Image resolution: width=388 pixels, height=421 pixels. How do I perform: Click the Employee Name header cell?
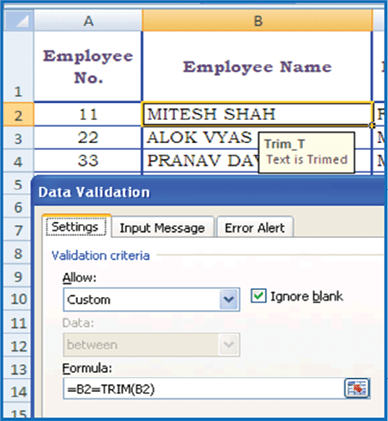(x=257, y=67)
